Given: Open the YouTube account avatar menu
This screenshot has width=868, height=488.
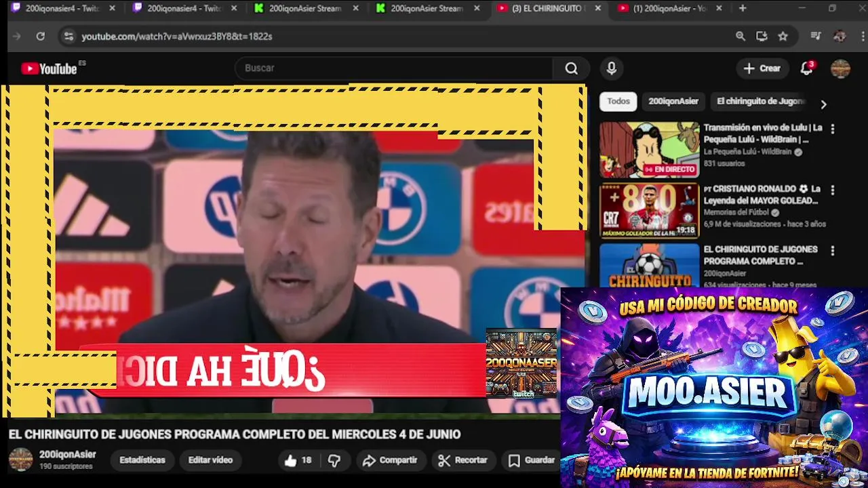Looking at the screenshot, I should tap(840, 68).
